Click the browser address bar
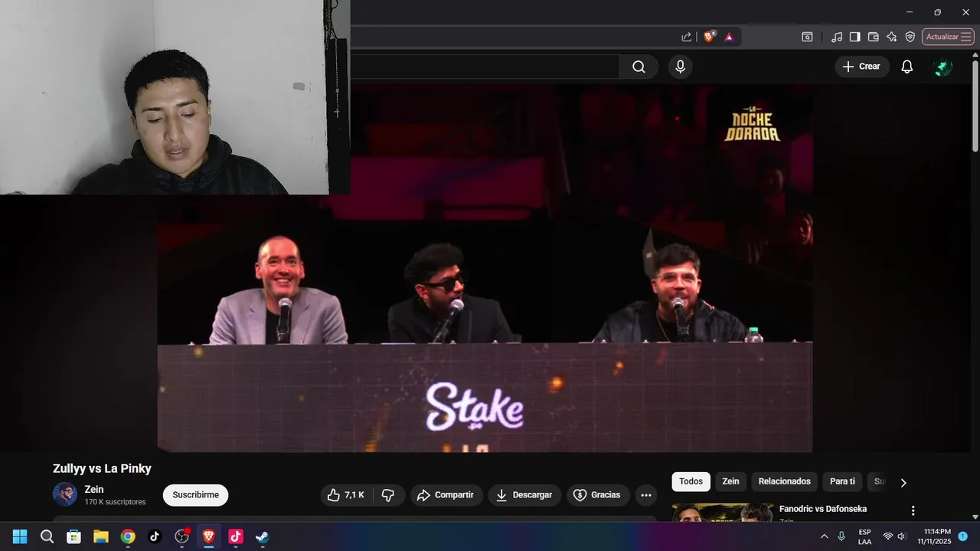Image resolution: width=980 pixels, height=551 pixels. coord(513,37)
